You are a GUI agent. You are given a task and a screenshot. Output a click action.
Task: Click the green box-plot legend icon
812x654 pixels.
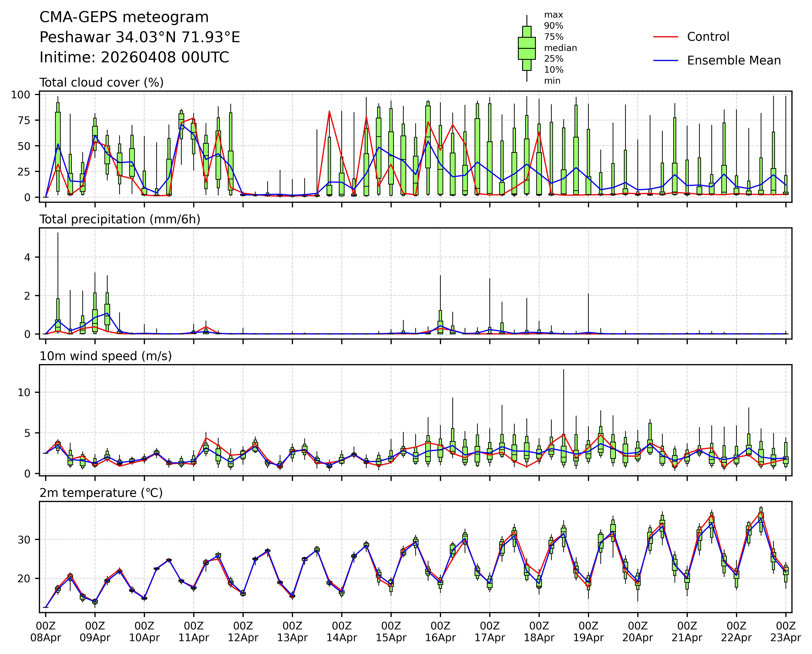(526, 48)
